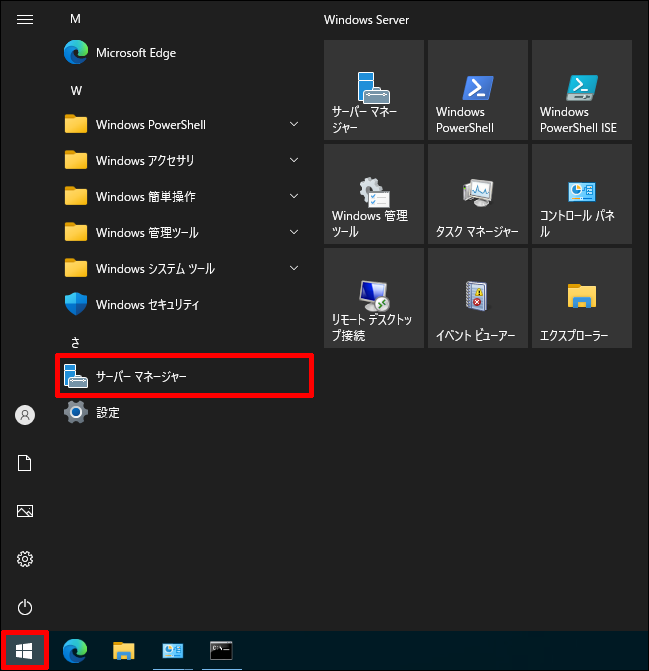Open 設定 from the app list
The width and height of the screenshot is (649, 671).
[184, 412]
